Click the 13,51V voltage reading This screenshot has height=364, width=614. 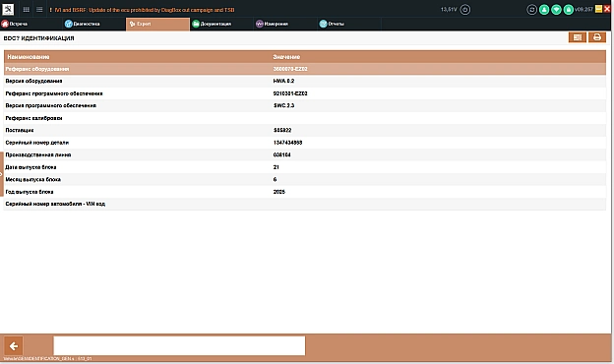point(449,10)
